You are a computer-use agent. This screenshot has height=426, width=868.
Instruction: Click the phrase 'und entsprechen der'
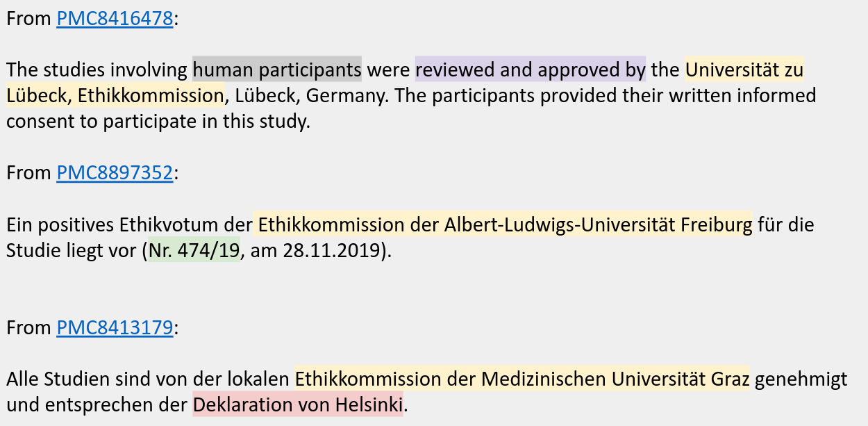(x=97, y=404)
